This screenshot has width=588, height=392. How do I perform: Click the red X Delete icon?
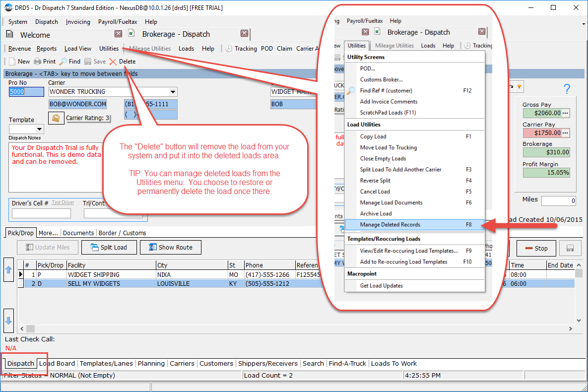113,62
